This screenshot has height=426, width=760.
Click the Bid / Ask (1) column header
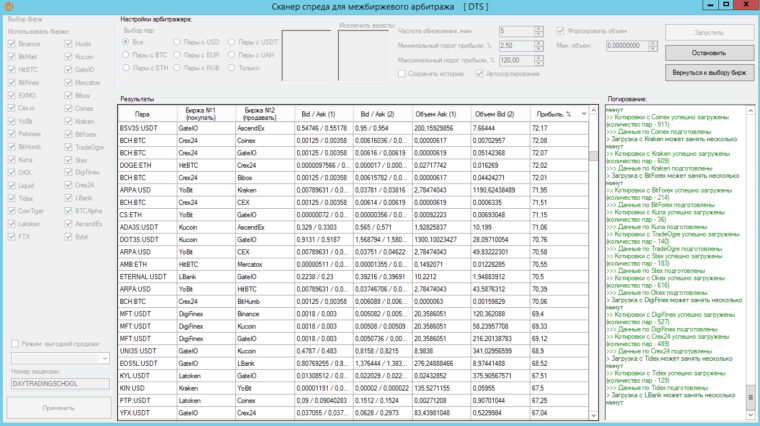pos(324,114)
